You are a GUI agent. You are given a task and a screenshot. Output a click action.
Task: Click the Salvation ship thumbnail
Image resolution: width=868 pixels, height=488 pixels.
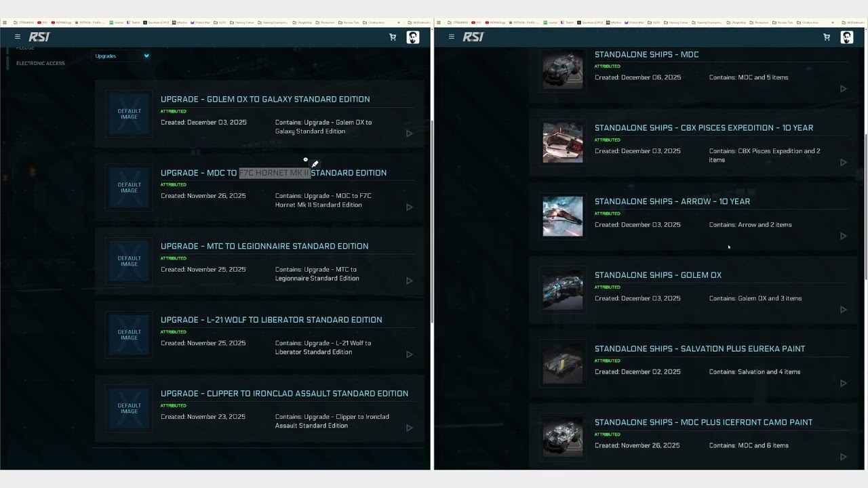(562, 363)
